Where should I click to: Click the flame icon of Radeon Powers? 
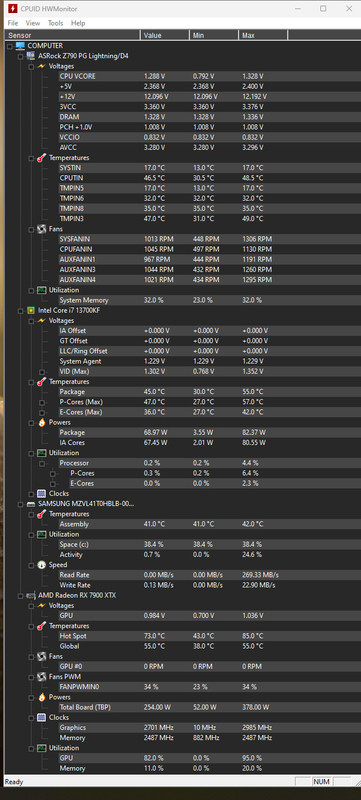[x=41, y=697]
